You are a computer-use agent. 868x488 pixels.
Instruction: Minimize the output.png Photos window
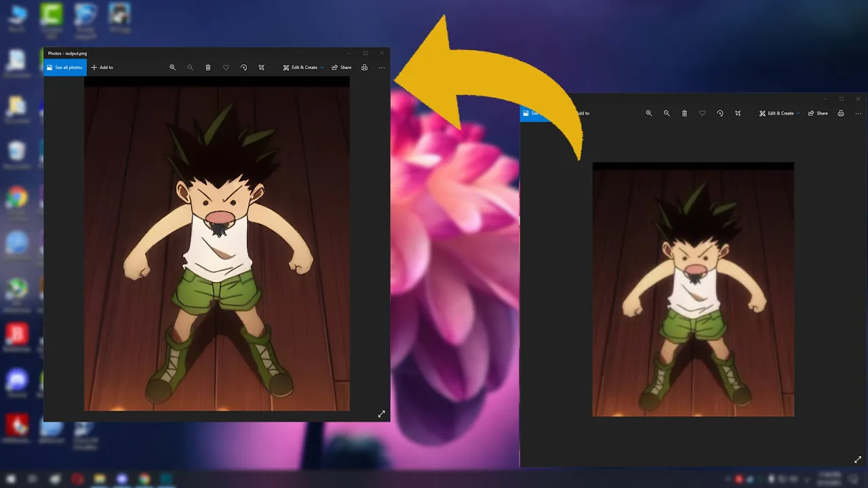[x=349, y=53]
